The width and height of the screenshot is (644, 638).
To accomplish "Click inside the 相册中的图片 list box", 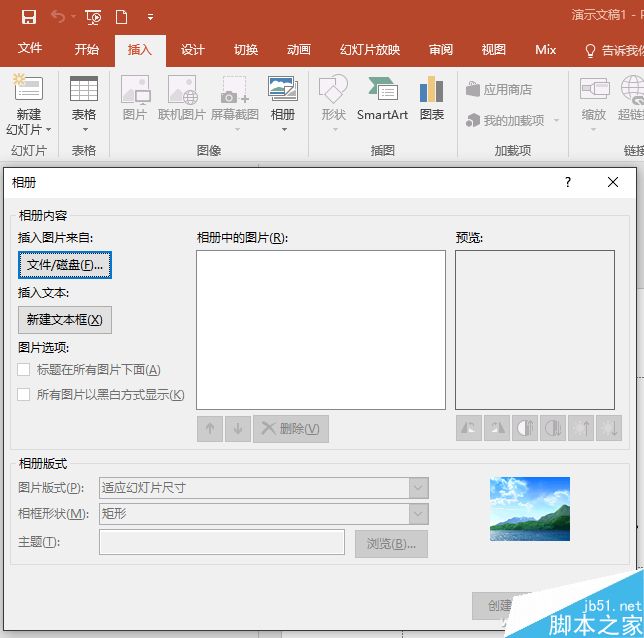I will coord(321,330).
